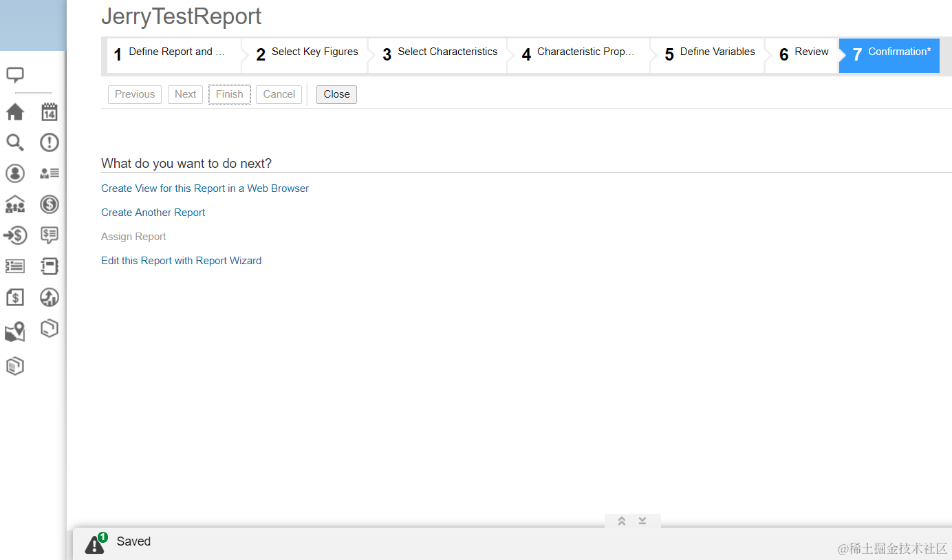The height and width of the screenshot is (560, 952).
Task: Click the Close button
Action: click(337, 94)
